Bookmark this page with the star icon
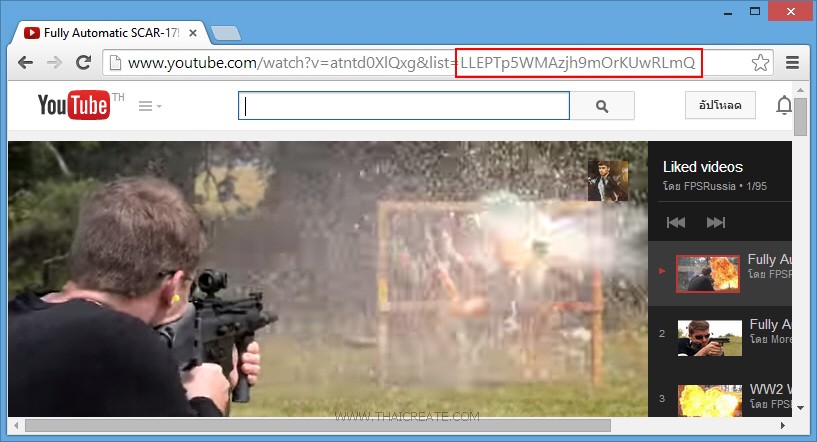The height and width of the screenshot is (442, 817). pyautogui.click(x=760, y=63)
